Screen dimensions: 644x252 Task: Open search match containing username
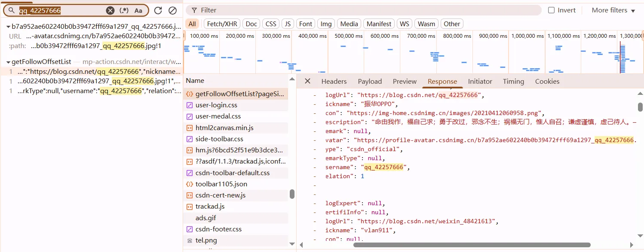(92, 91)
